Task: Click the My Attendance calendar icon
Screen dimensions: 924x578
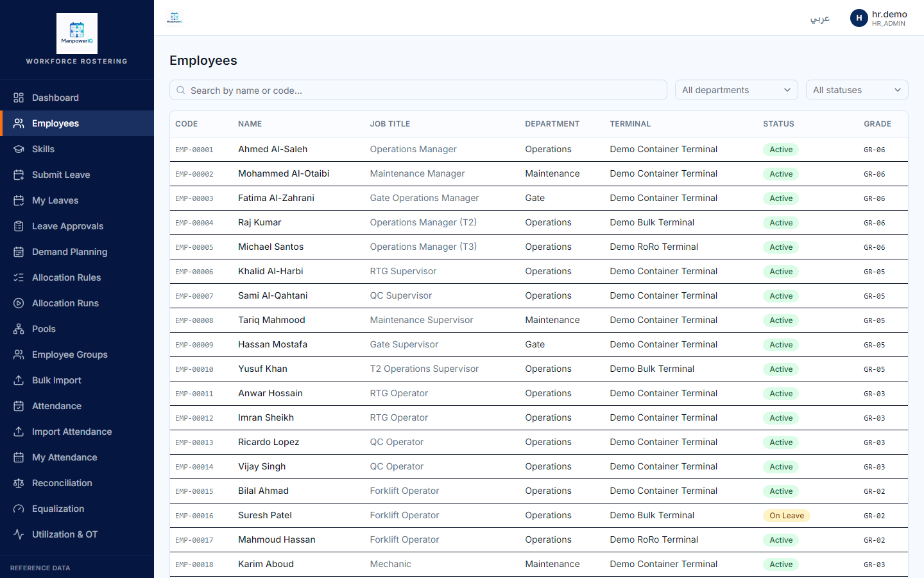Action: point(19,457)
